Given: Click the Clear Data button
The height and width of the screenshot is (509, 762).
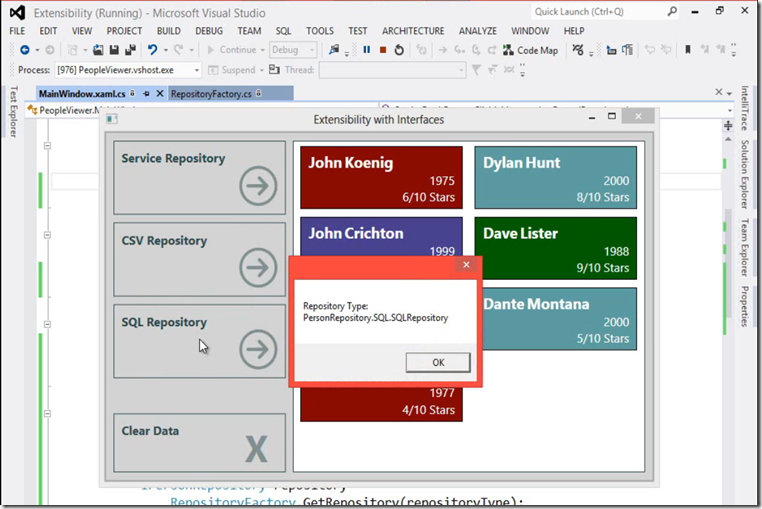Looking at the screenshot, I should point(199,442).
